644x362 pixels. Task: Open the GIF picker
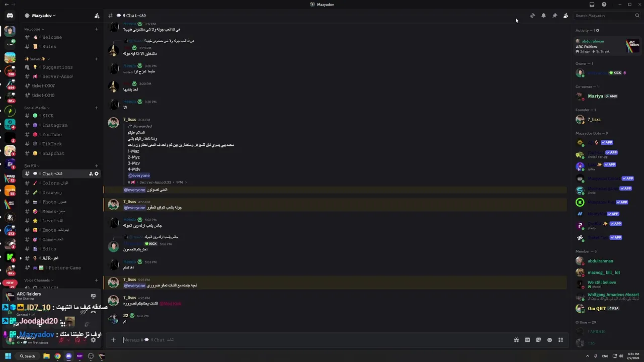click(527, 340)
